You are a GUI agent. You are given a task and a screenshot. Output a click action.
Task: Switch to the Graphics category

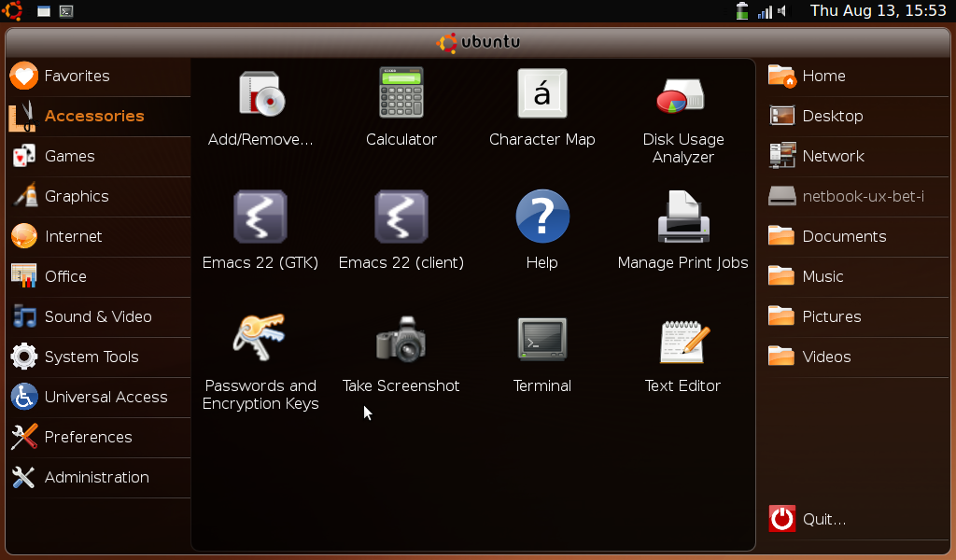point(99,197)
